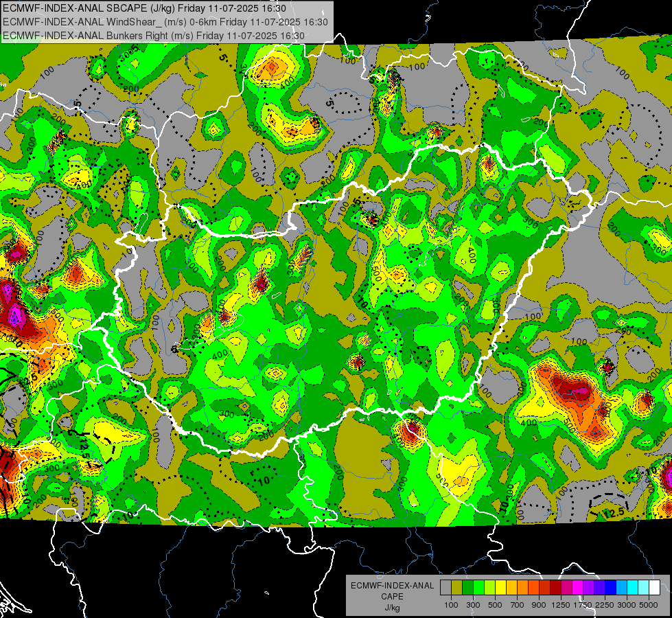Image resolution: width=672 pixels, height=618 pixels.
Task: Click the J/kg unit label in legend
Action: pos(392,608)
